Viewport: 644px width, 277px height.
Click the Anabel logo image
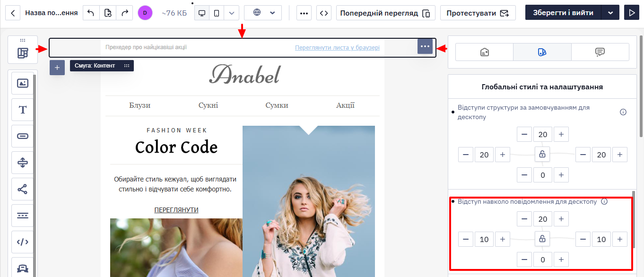pyautogui.click(x=244, y=75)
